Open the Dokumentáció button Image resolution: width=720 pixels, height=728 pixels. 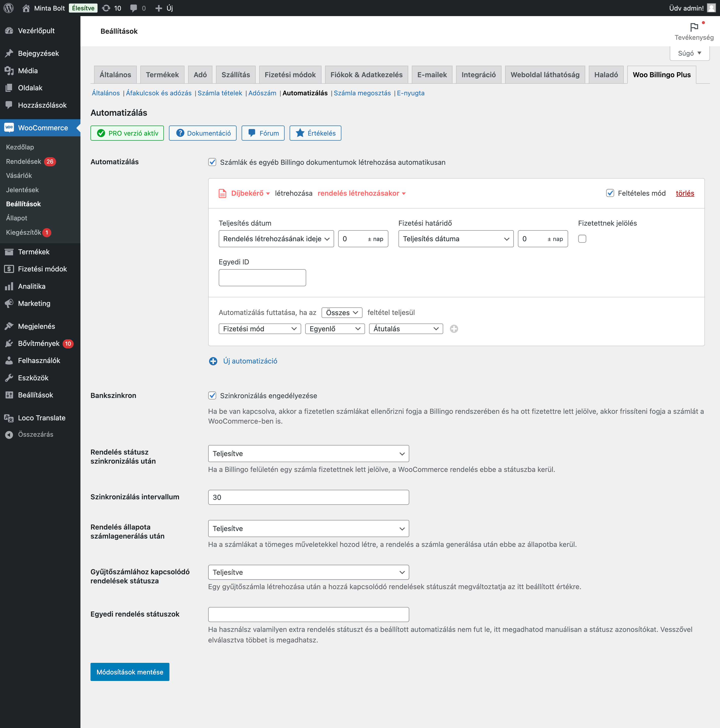click(x=203, y=133)
